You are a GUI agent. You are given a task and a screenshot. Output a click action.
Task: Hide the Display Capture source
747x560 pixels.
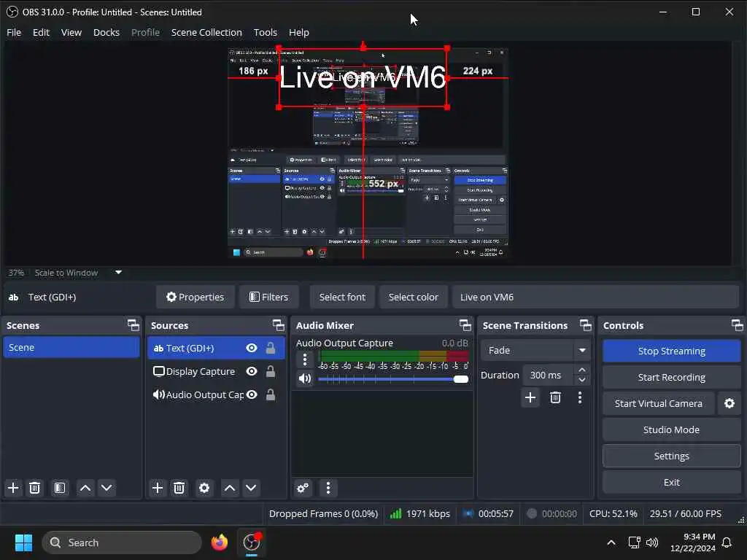click(x=252, y=371)
